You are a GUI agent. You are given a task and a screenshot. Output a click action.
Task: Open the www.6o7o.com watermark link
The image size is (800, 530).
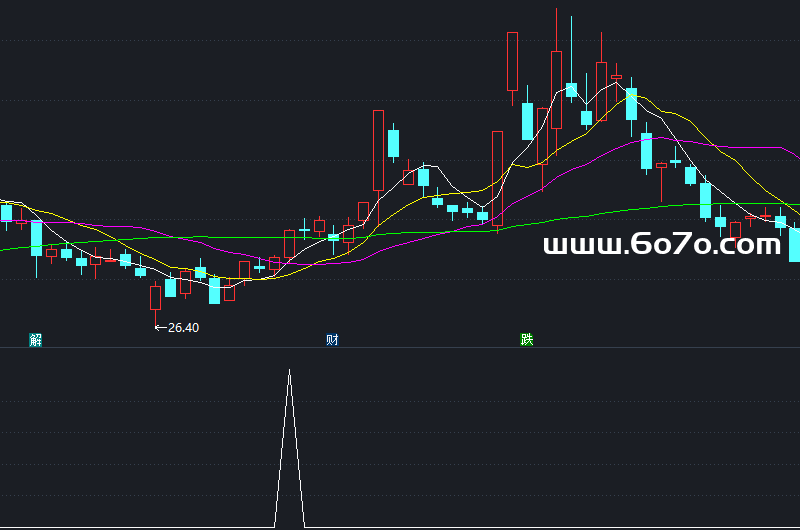(x=661, y=245)
